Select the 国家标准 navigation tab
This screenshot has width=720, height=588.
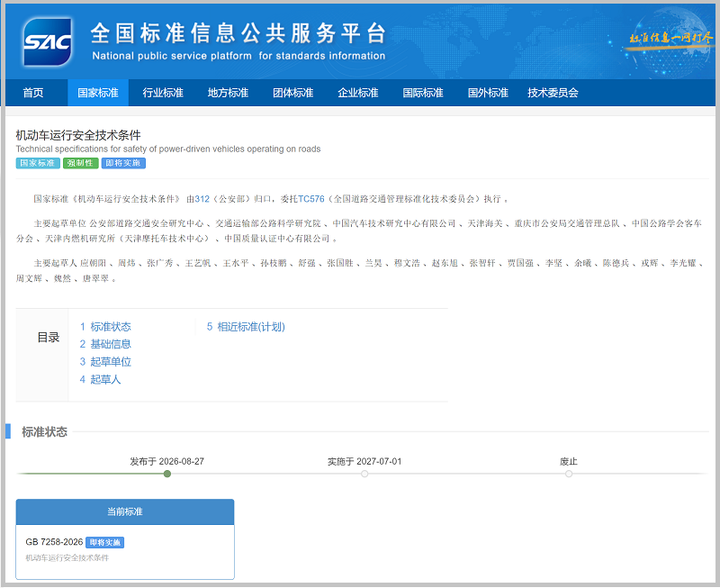tap(98, 93)
